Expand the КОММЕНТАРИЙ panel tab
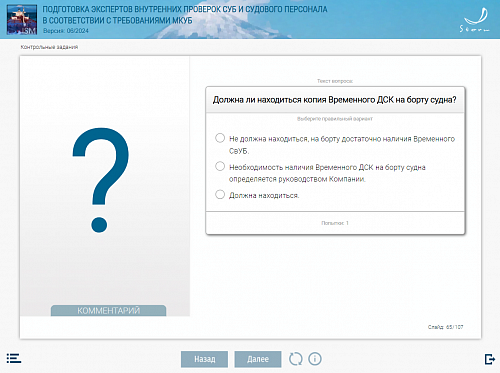 pyautogui.click(x=108, y=310)
